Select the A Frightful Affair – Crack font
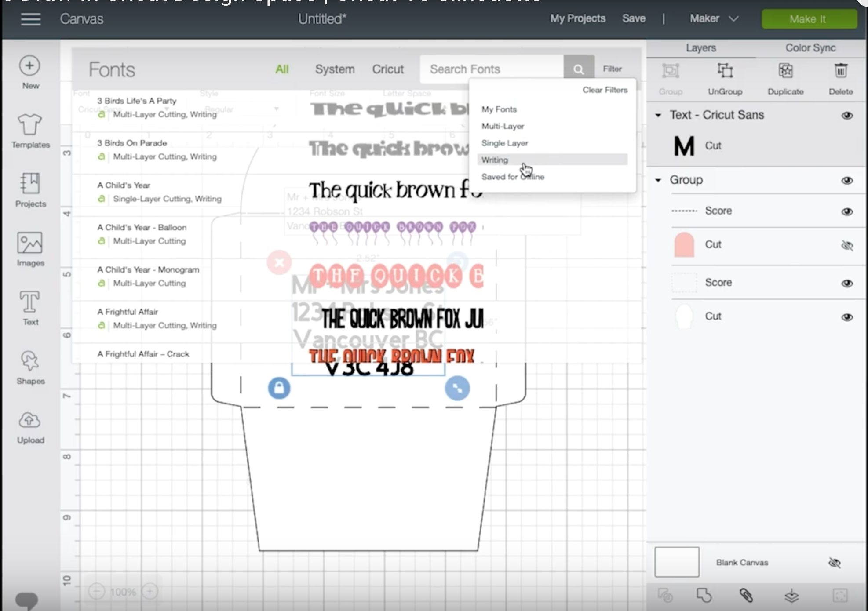Viewport: 868px width, 611px height. point(143,354)
